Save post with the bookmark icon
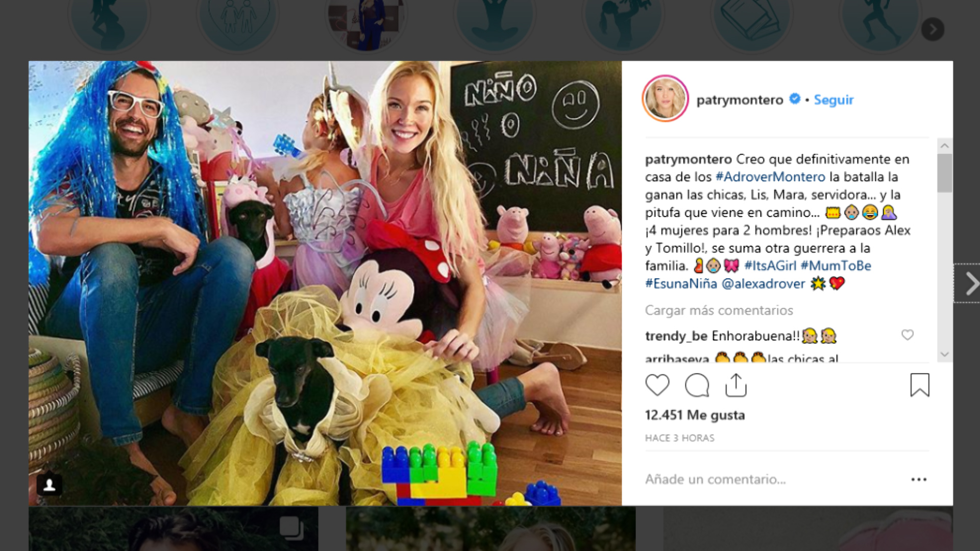This screenshot has width=980, height=551. point(920,385)
